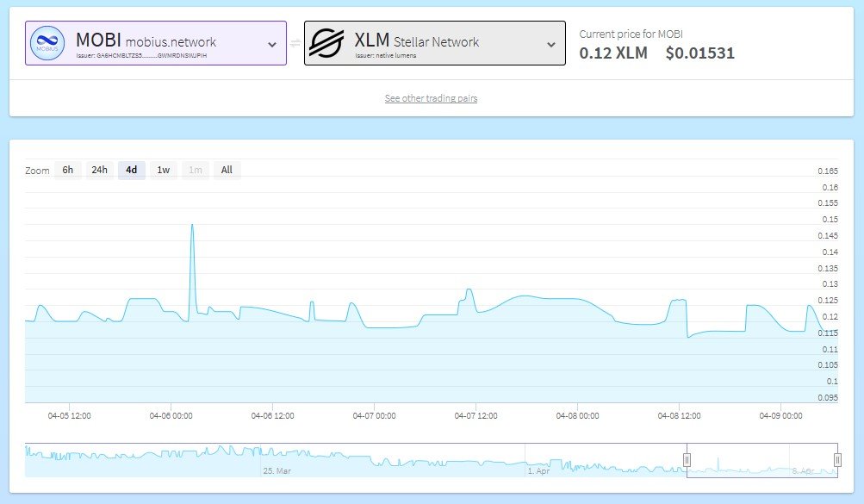Click the $0.01531 current price
864x504 pixels.
pyautogui.click(x=699, y=53)
